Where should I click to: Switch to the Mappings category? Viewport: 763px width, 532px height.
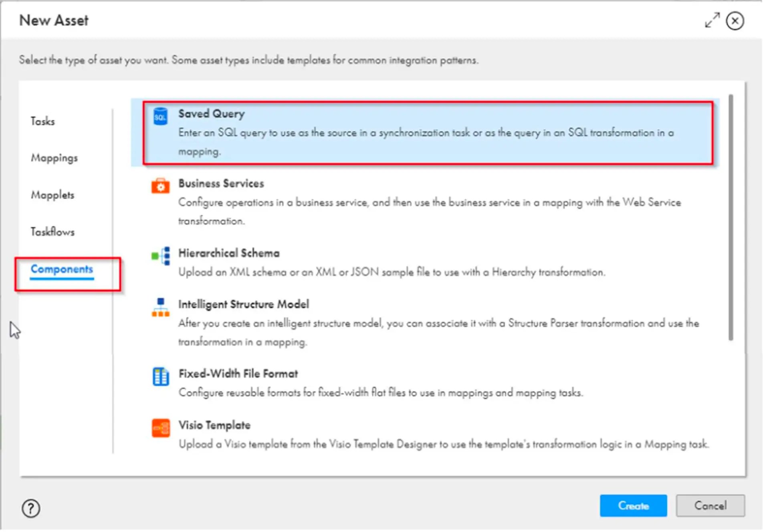[x=54, y=158]
